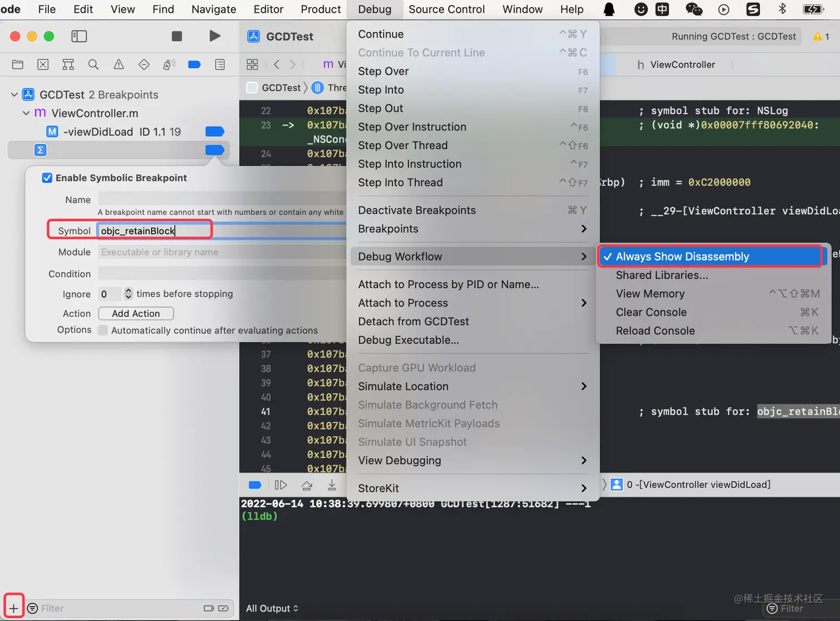Switch to the h ViewController tab
Viewport: 840px width, 621px height.
[676, 64]
